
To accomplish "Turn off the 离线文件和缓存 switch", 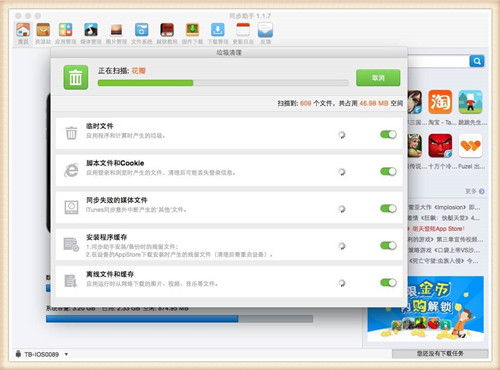I will point(388,282).
